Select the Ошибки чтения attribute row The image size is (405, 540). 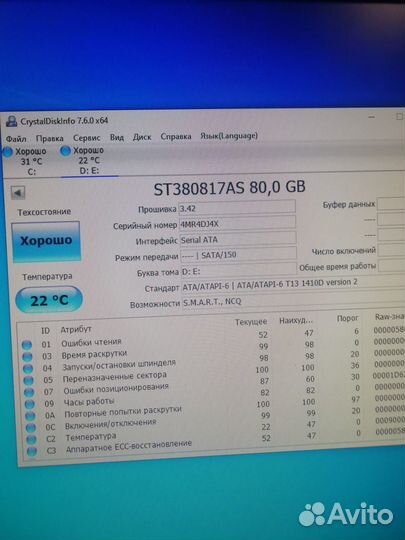(214, 339)
